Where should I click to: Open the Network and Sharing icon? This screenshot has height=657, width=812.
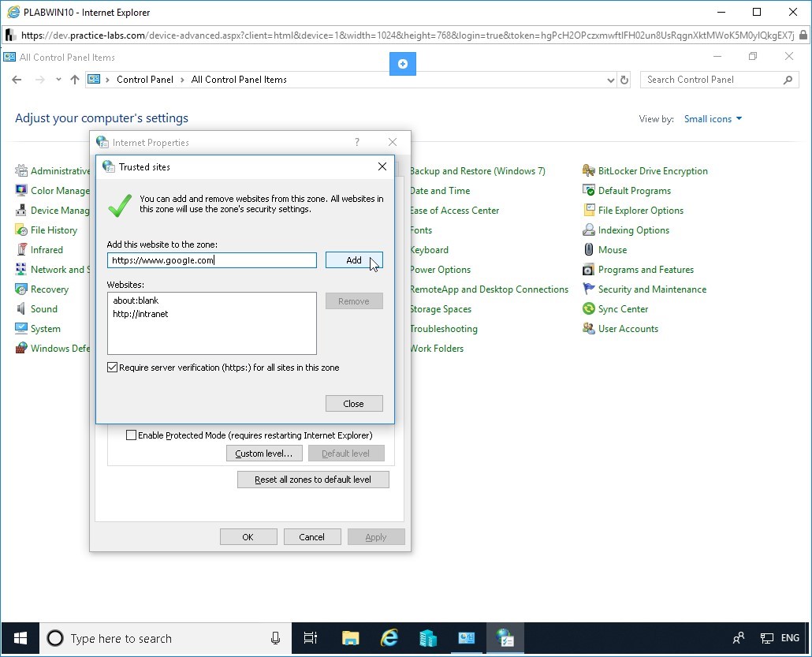[21, 270]
